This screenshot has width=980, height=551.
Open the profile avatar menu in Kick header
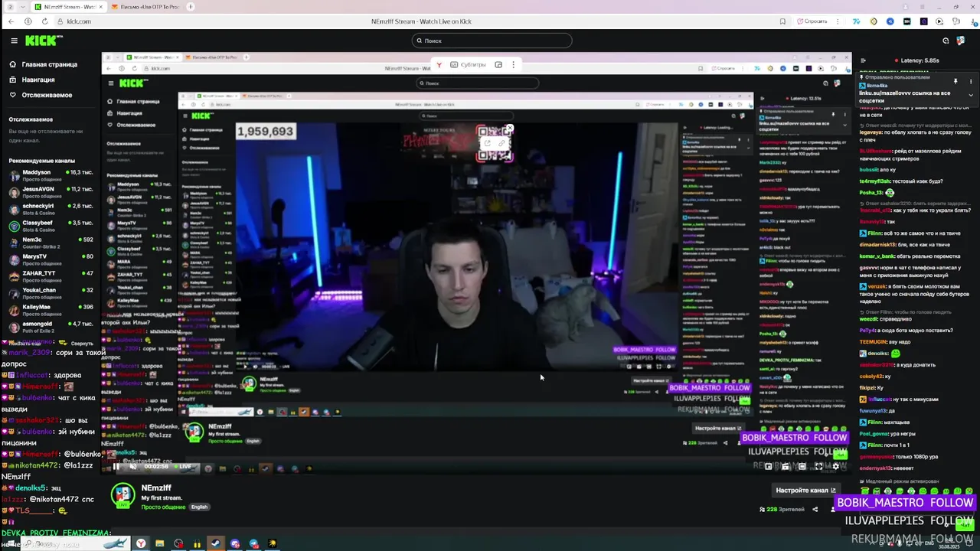tap(961, 41)
